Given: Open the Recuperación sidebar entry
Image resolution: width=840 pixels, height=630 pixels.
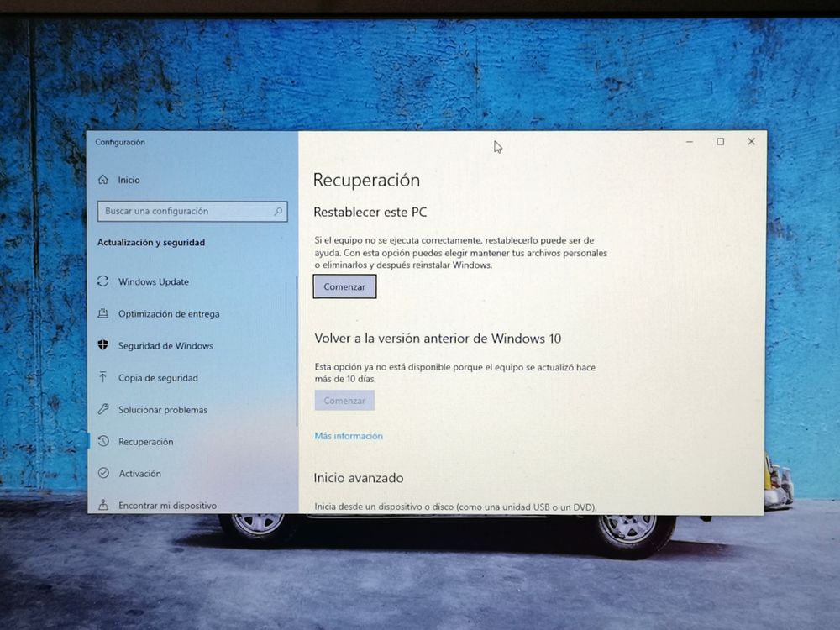Looking at the screenshot, I should [145, 442].
